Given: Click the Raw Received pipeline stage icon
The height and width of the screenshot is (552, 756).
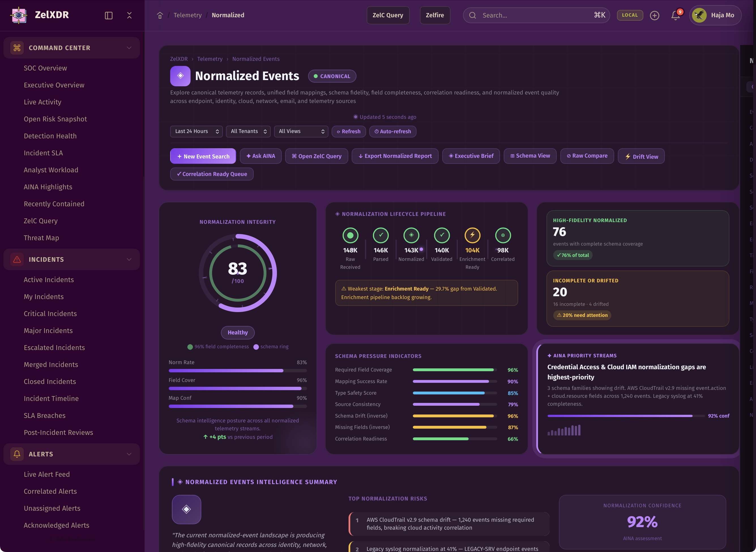Looking at the screenshot, I should 350,235.
